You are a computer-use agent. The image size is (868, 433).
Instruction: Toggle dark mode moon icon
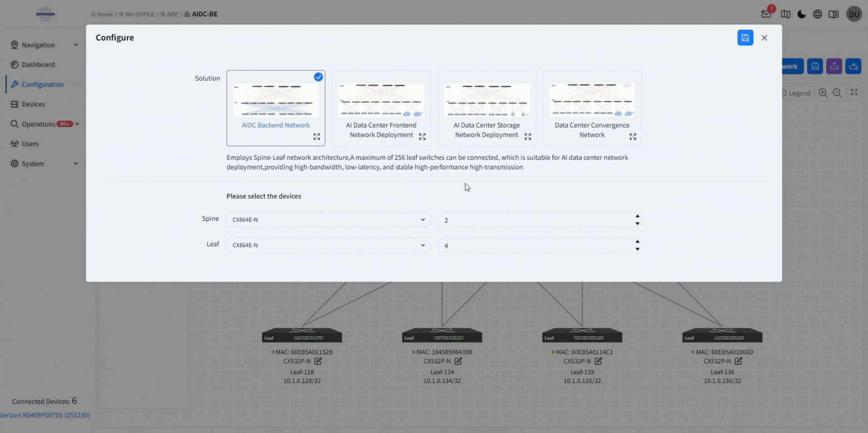pyautogui.click(x=802, y=14)
